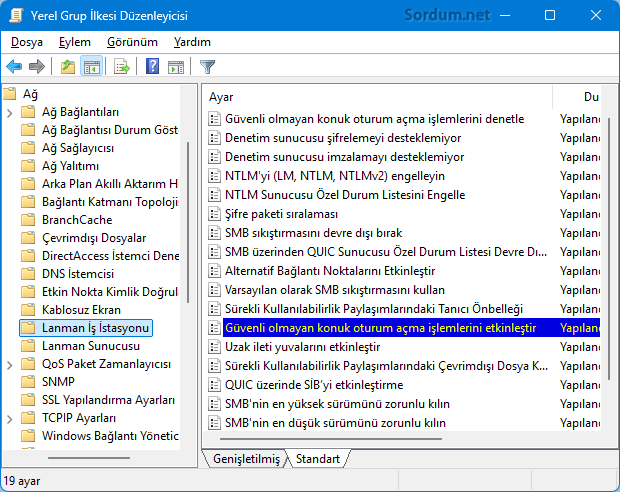This screenshot has width=620, height=492.
Task: Open the Dosya menu
Action: tap(26, 42)
